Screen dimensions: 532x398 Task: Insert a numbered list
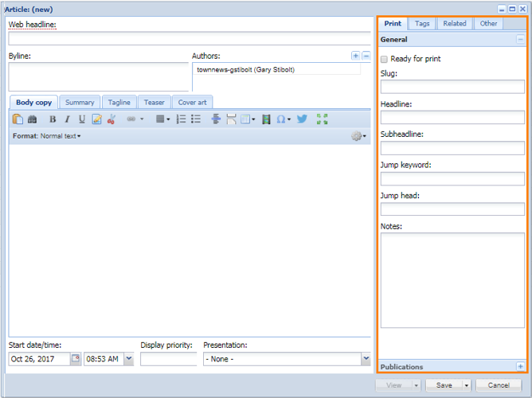tap(181, 119)
